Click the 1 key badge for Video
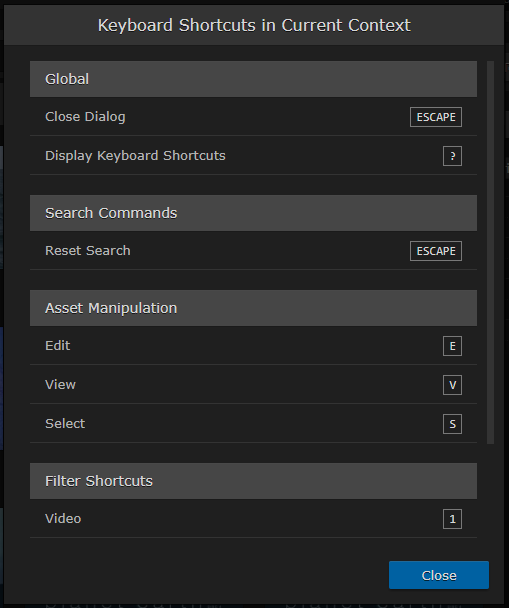Screen dimensions: 509x608 [452, 519]
